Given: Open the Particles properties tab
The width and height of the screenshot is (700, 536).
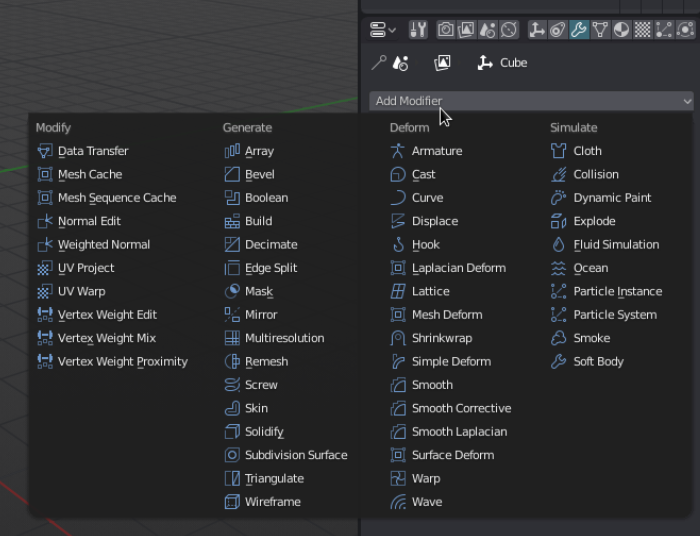Looking at the screenshot, I should [664, 30].
